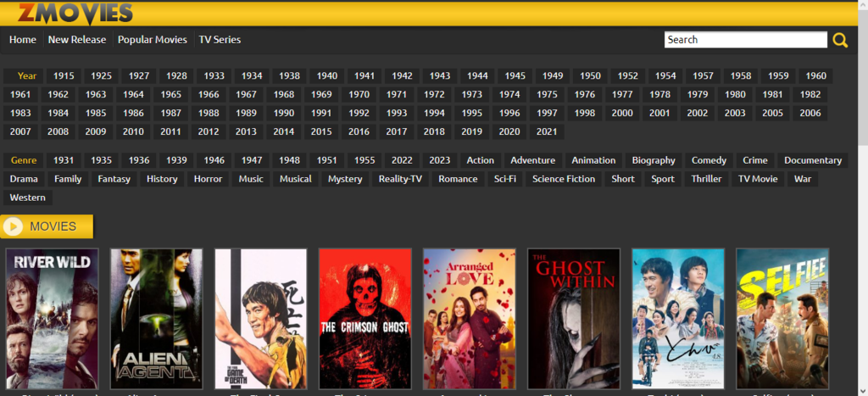Show Fantasy movies
Image resolution: width=868 pixels, height=396 pixels.
(x=114, y=180)
